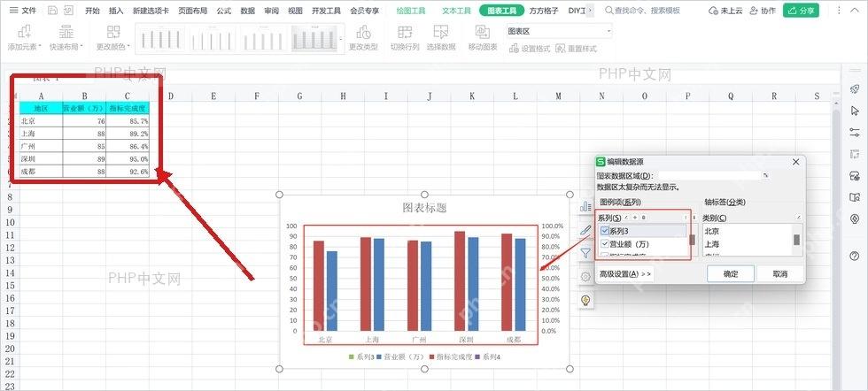Open the 文件 menu
Viewport: 868px width, 391px height.
point(23,11)
